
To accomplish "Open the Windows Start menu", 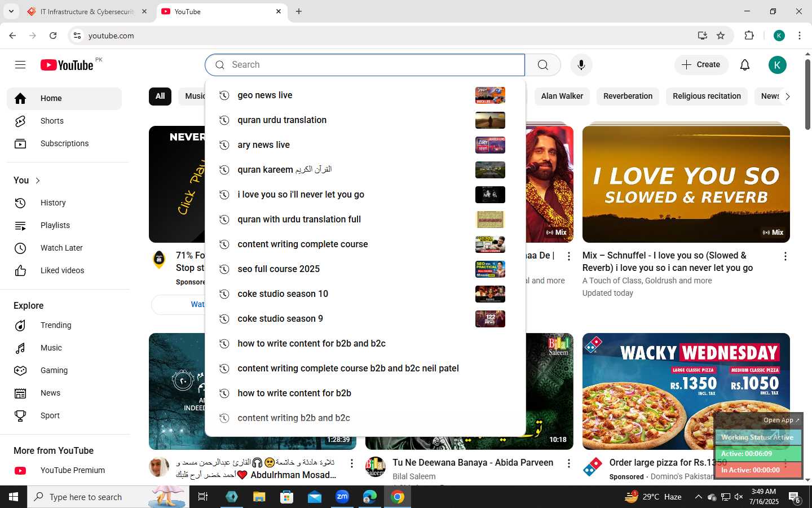I will tap(14, 497).
